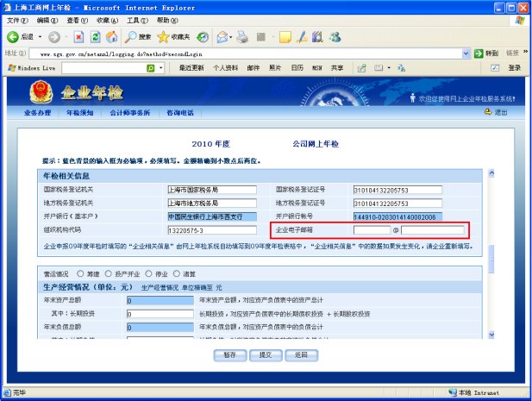532x401 pixels.
Task: Refresh the page with the toolbar icon
Action: click(x=95, y=37)
